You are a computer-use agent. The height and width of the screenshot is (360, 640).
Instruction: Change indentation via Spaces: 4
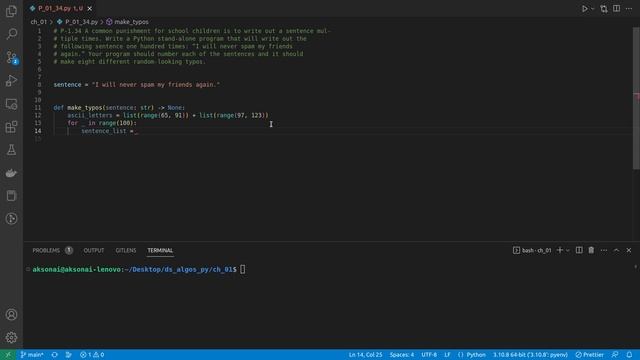pos(402,355)
